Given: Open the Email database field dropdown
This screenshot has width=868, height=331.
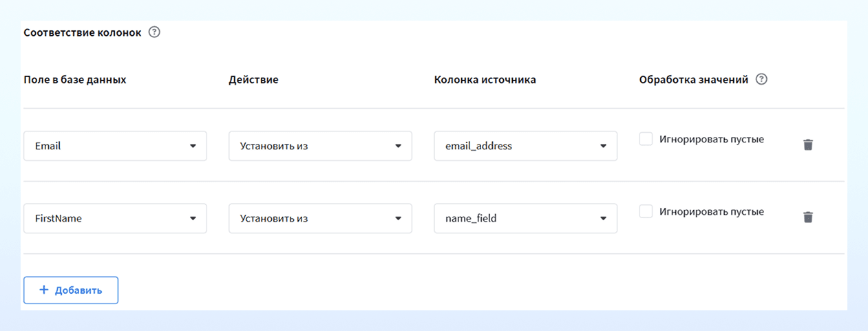Looking at the screenshot, I should 115,146.
